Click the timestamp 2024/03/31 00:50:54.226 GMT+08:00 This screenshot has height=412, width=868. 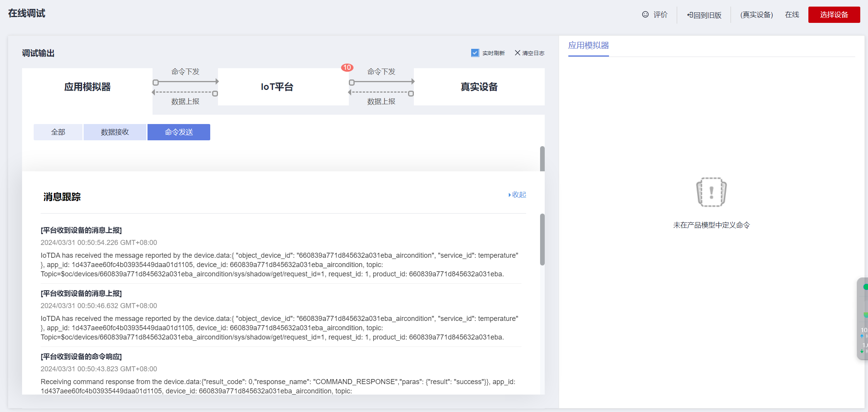point(99,243)
